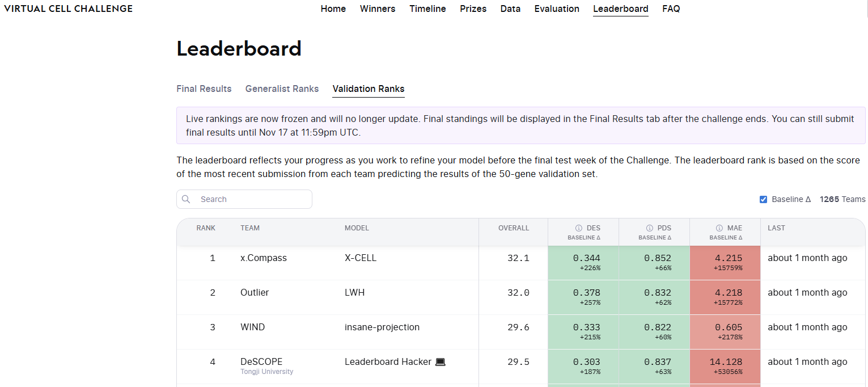
Task: Click the overall score 29.6
Action: [x=518, y=327]
